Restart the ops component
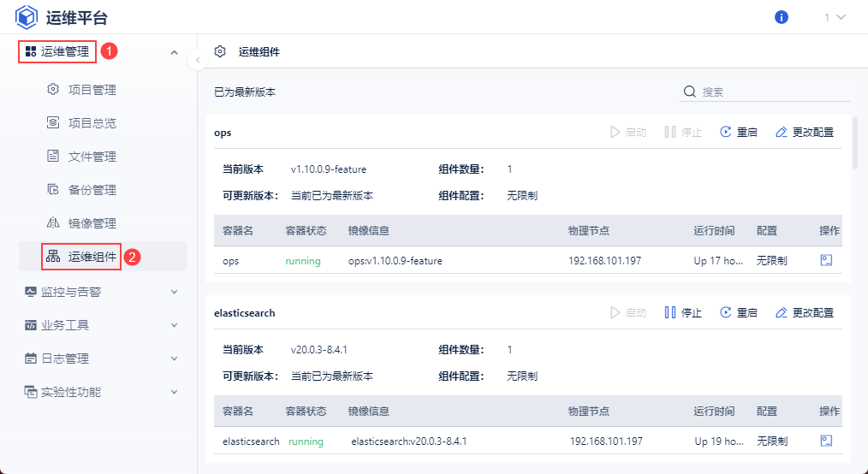The width and height of the screenshot is (868, 474). pos(739,133)
